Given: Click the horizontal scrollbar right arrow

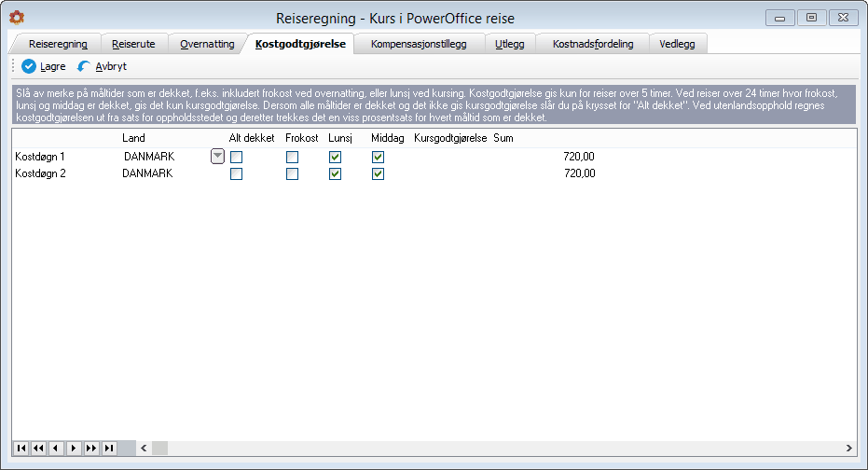Looking at the screenshot, I should 849,448.
